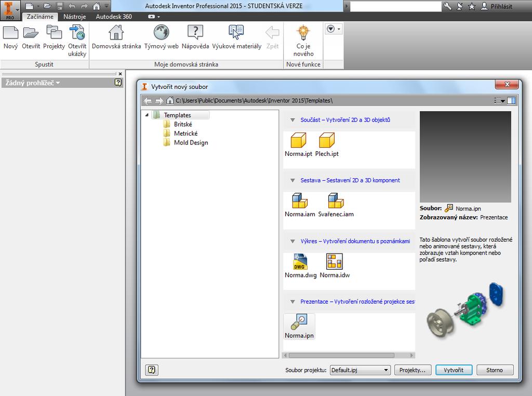Open the Communication Center satellite icon
Screen dimensions: 532x396
click(460, 6)
